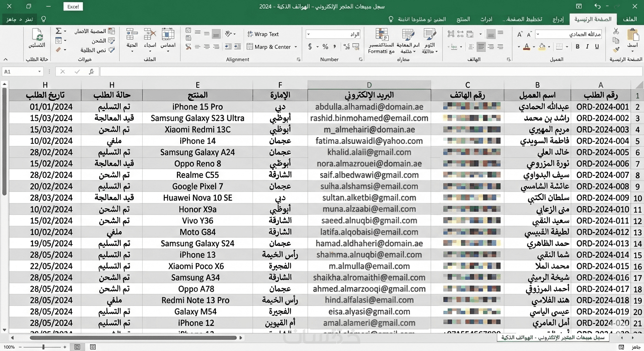644x351 pixels.
Task: Click the orientation angled-text icon
Action: 229,34
